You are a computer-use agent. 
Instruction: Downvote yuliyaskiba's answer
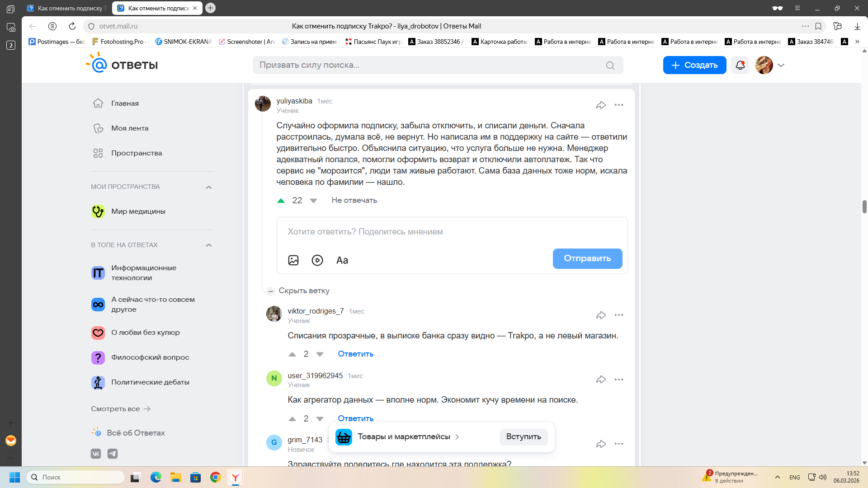coord(313,201)
